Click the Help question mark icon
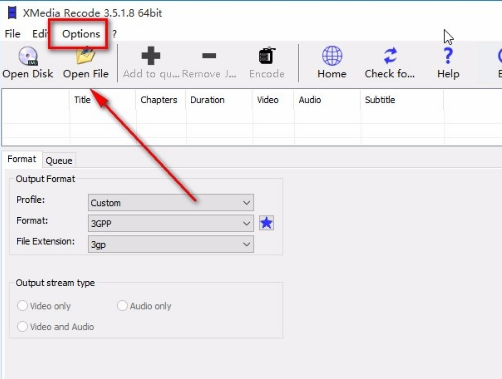The image size is (502, 379). 448,56
